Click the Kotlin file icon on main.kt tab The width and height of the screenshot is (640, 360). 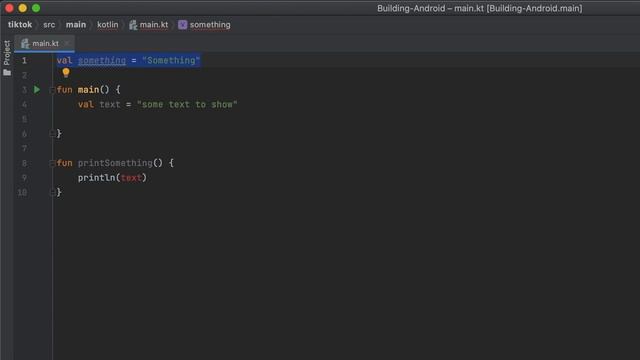pyautogui.click(x=25, y=43)
